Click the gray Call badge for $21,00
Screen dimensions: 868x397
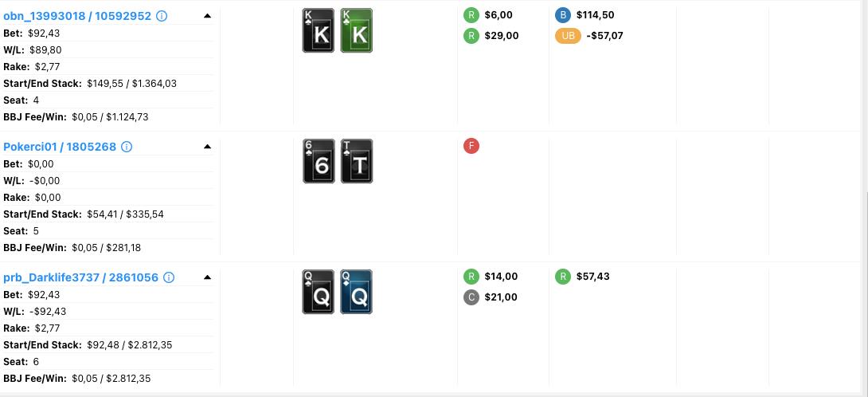(x=471, y=297)
